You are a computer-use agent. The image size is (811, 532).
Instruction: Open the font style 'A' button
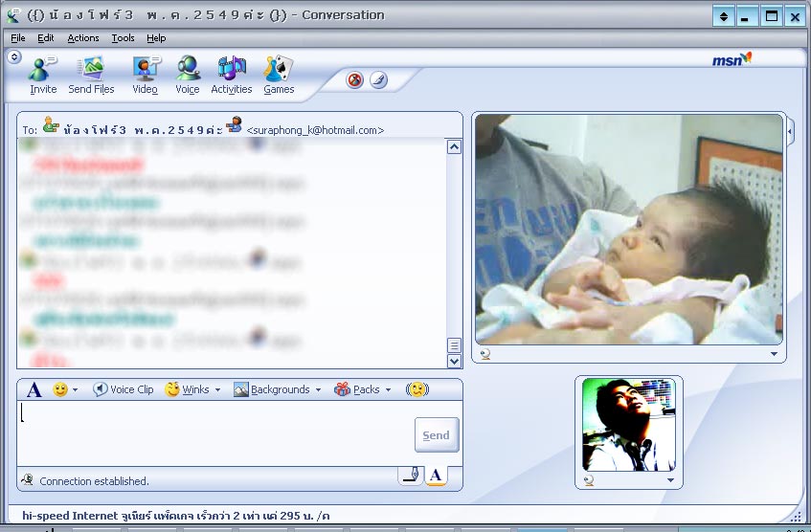tap(34, 389)
